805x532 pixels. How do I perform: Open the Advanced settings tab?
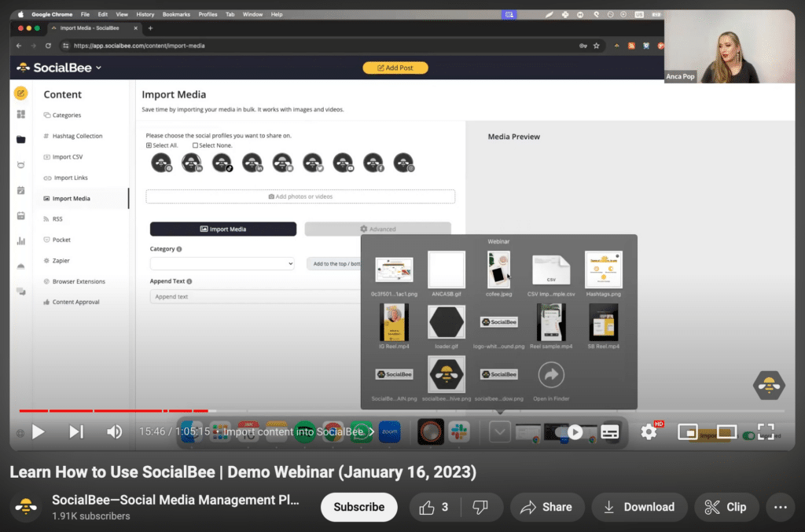pyautogui.click(x=378, y=229)
